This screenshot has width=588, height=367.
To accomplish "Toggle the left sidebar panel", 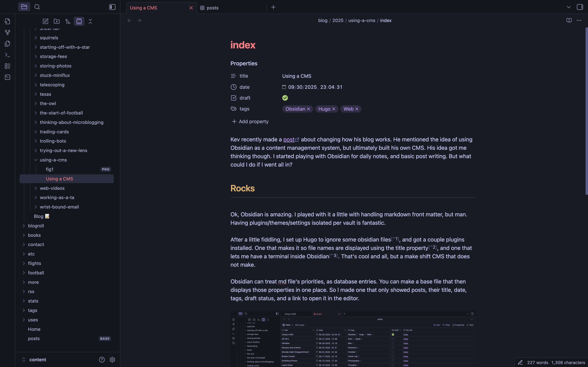I will point(112,7).
